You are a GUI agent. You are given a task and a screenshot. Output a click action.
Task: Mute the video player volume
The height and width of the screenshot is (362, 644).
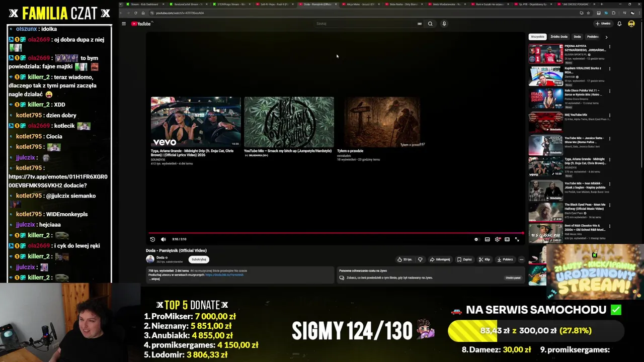tap(163, 239)
